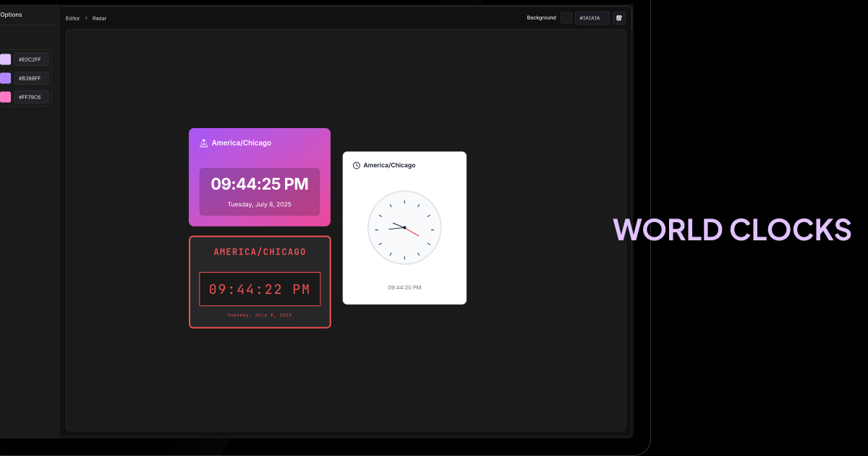Click the Background label in the top bar
This screenshot has height=456, width=868.
tap(541, 17)
